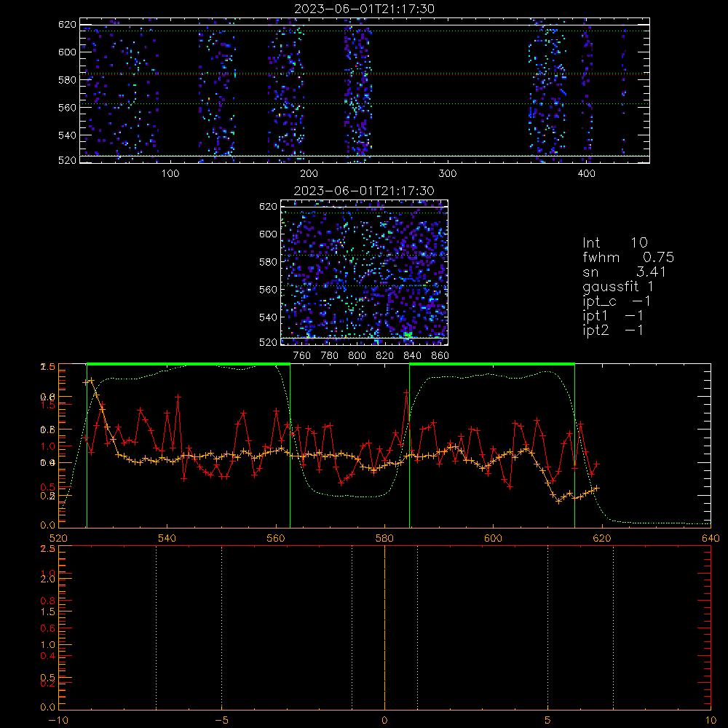Image resolution: width=728 pixels, height=728 pixels.
Task: Click the '860' x-axis label of middle image
Action: point(440,356)
